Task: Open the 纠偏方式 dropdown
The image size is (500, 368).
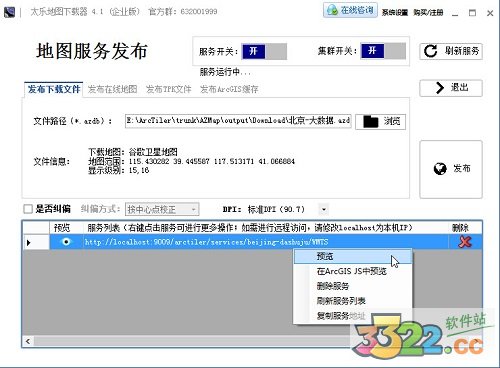Action: click(x=162, y=209)
